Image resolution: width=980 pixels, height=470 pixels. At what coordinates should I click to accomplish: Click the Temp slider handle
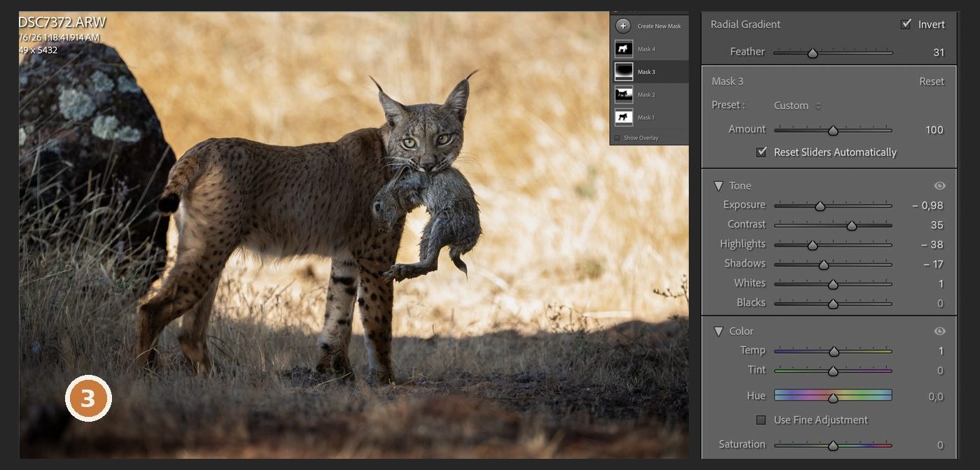pyautogui.click(x=834, y=351)
